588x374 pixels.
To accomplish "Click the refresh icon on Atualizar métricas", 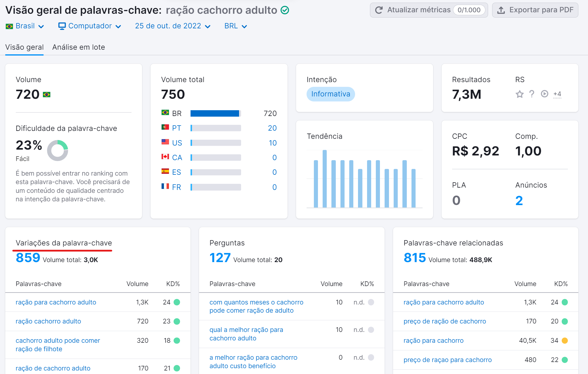I will click(379, 9).
